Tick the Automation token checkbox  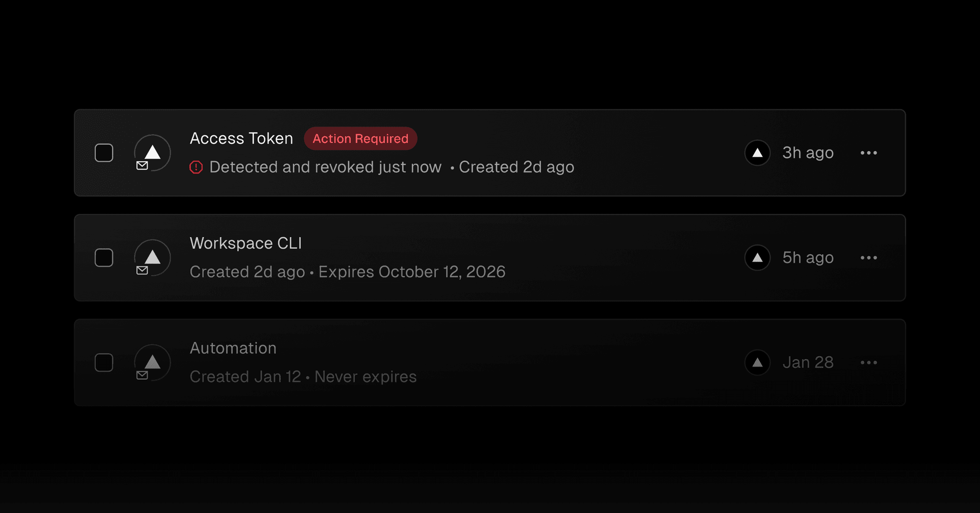coord(104,362)
